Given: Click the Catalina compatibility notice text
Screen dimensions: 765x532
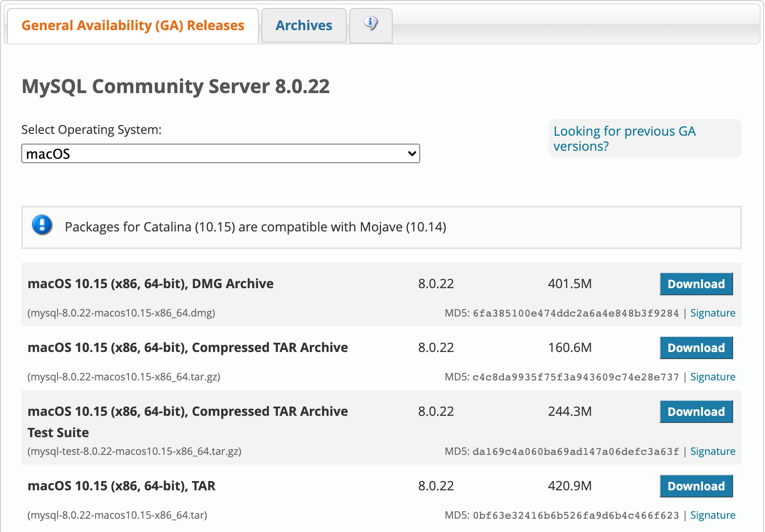Looking at the screenshot, I should coord(255,227).
